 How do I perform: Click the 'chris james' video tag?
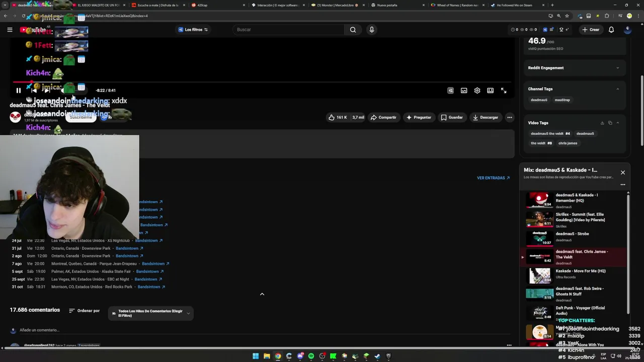click(x=568, y=143)
